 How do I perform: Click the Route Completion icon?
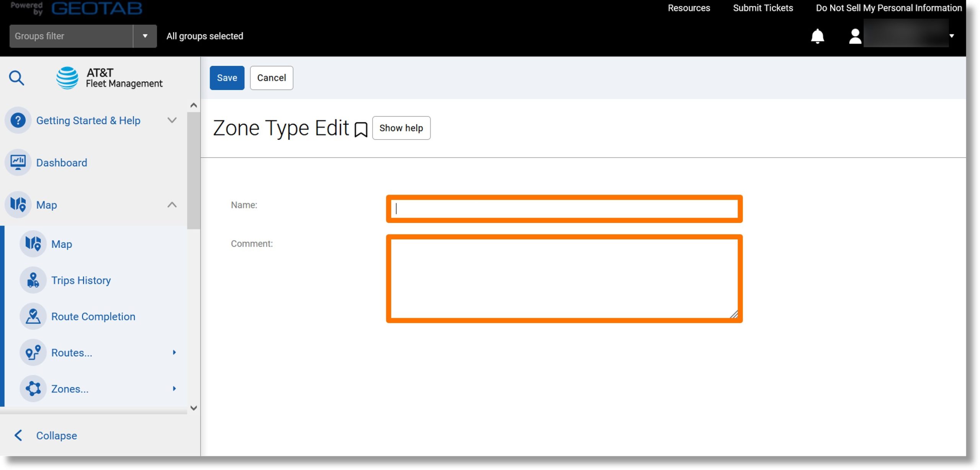point(34,316)
